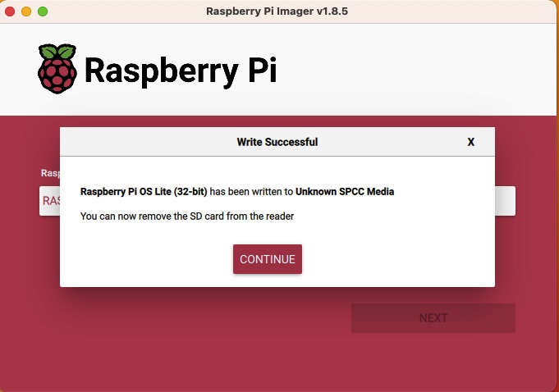Click the storage button edge right of dialog

(x=505, y=201)
